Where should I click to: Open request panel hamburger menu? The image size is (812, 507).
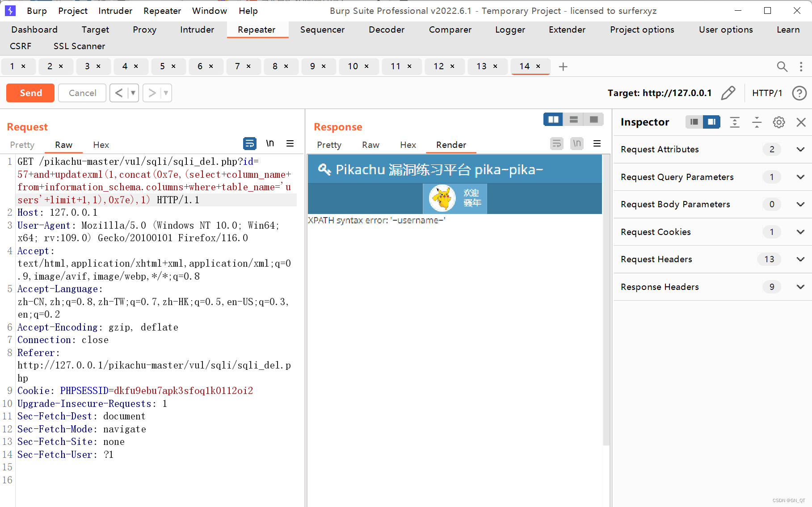coord(290,143)
